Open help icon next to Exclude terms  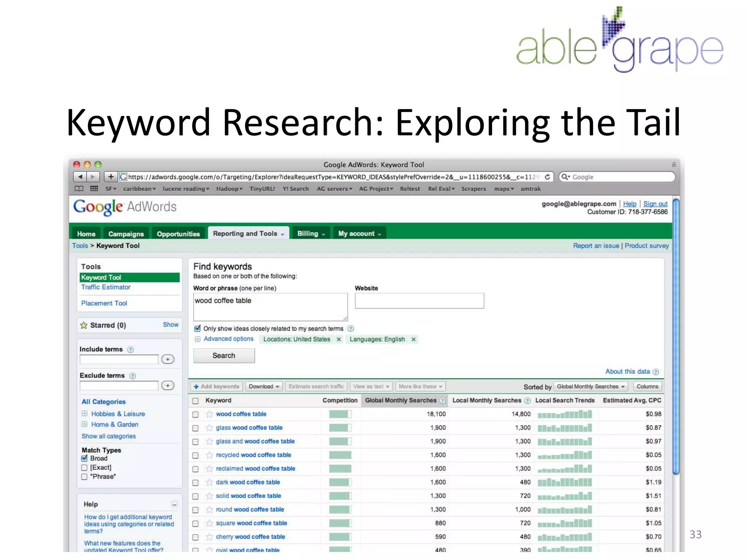(x=132, y=376)
